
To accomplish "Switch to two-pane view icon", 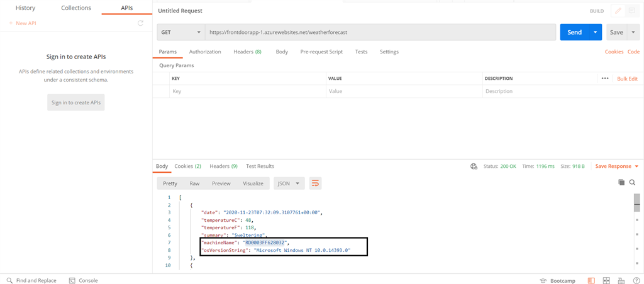I will click(x=606, y=281).
